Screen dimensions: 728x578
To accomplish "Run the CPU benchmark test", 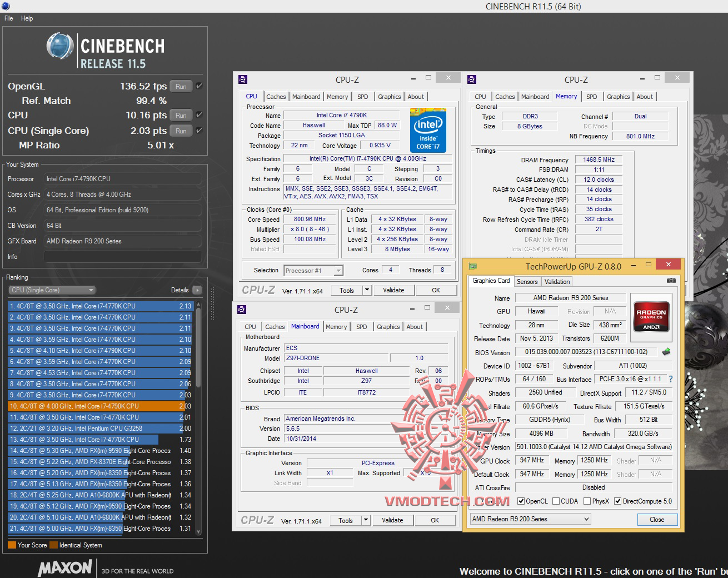I will click(x=181, y=116).
